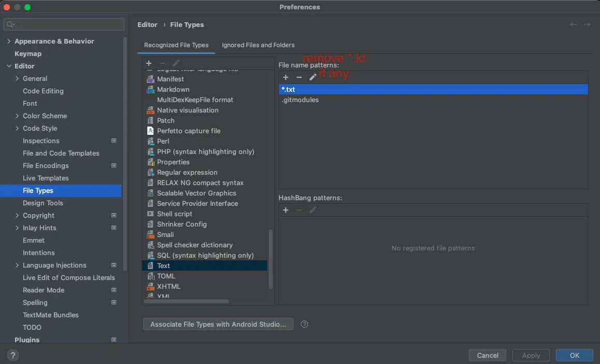
Task: Add a new file name pattern
Action: (286, 77)
